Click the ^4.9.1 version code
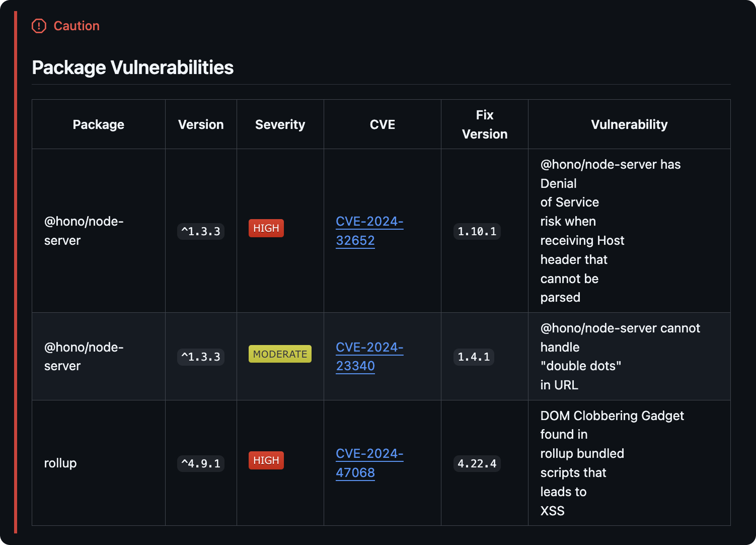Screen dimensions: 756x545 pyautogui.click(x=201, y=464)
